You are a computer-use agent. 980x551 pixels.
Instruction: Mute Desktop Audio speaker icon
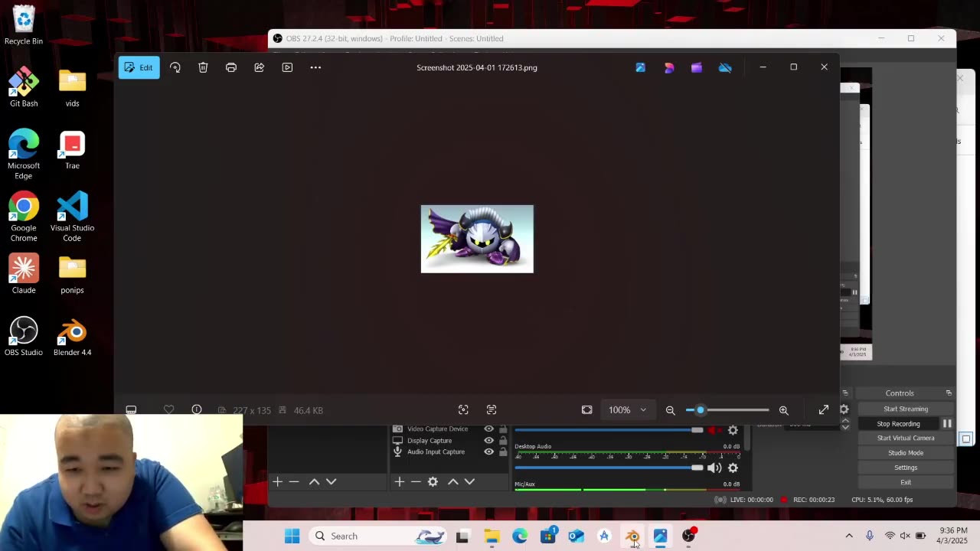(714, 468)
